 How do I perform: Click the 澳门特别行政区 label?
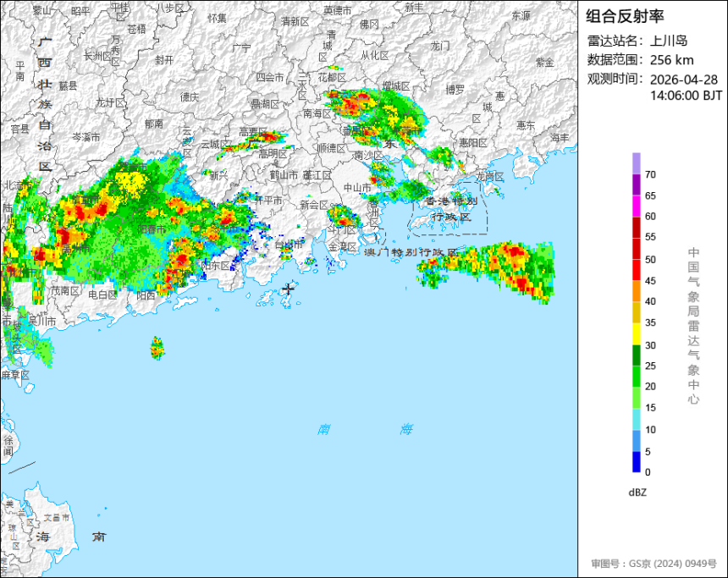411,252
